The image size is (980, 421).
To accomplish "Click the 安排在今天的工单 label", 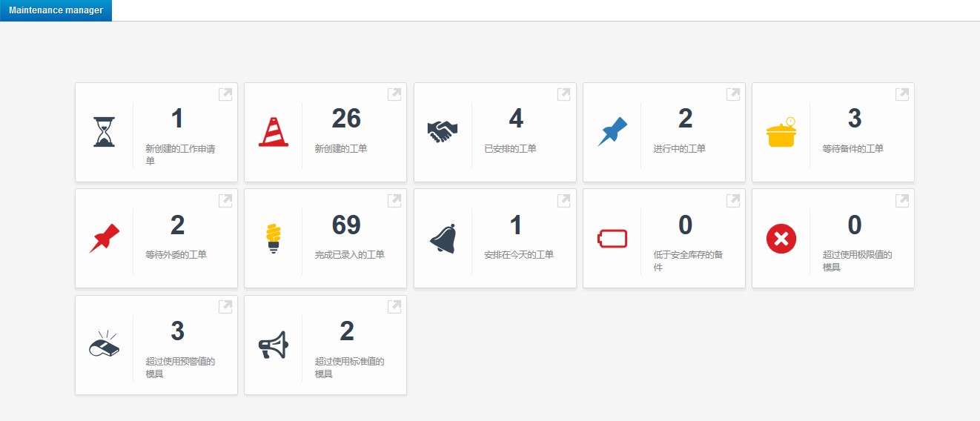I will click(519, 255).
